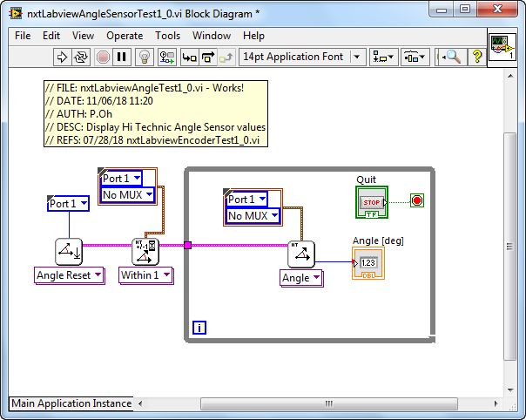The height and width of the screenshot is (420, 526).
Task: Open the Window menu
Action: 212,36
